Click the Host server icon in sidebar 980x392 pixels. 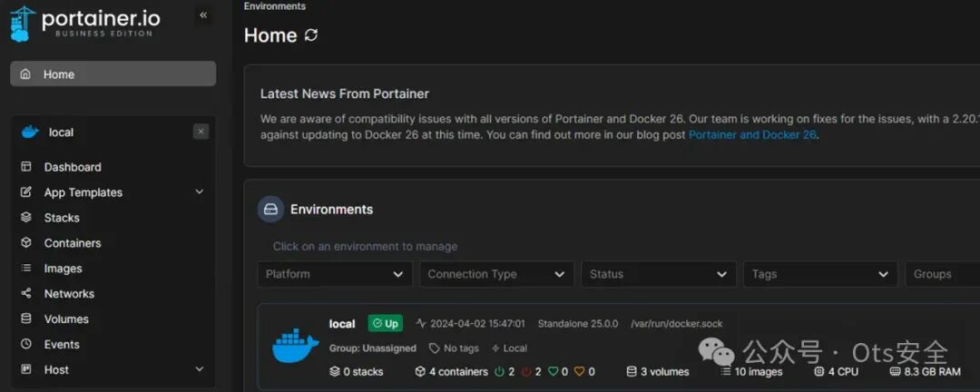pos(25,369)
